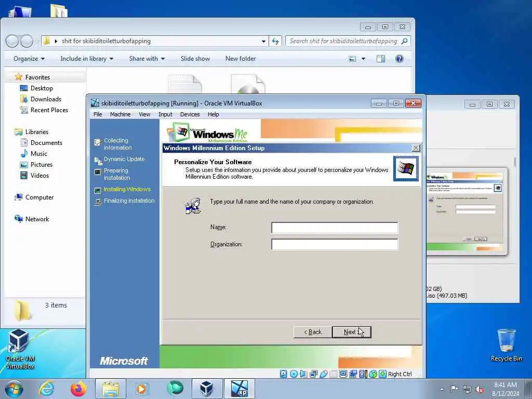Open the Help menu in VirtualBox
This screenshot has height=399, width=532.
pos(213,114)
